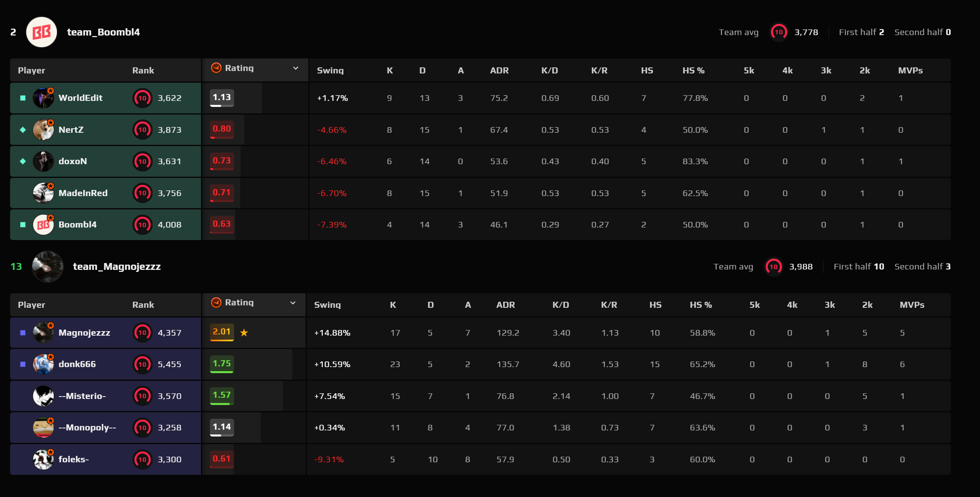Click WorldEdit's 1.13 rating bar

pyautogui.click(x=222, y=98)
